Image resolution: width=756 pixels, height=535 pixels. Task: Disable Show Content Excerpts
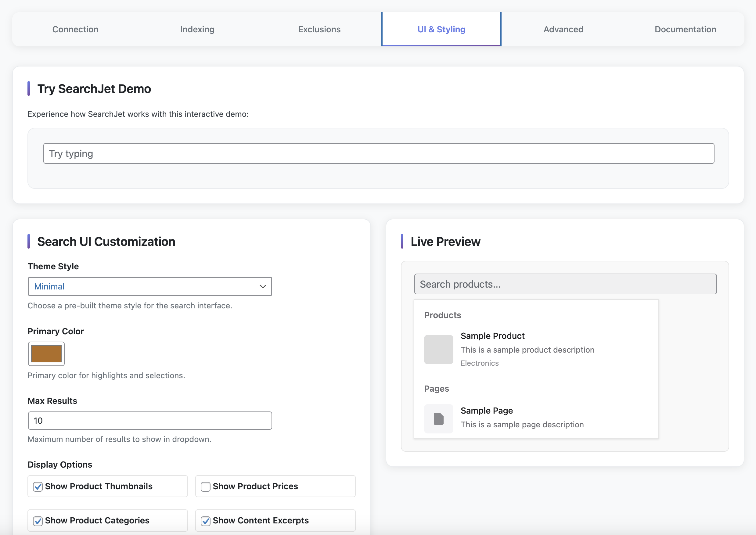[x=205, y=520]
